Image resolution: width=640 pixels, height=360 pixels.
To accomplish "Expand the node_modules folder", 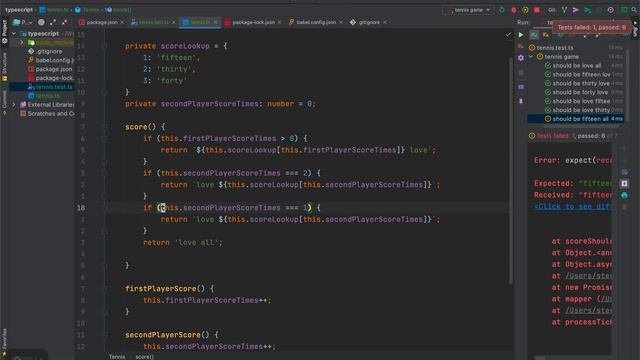I will [x=22, y=42].
